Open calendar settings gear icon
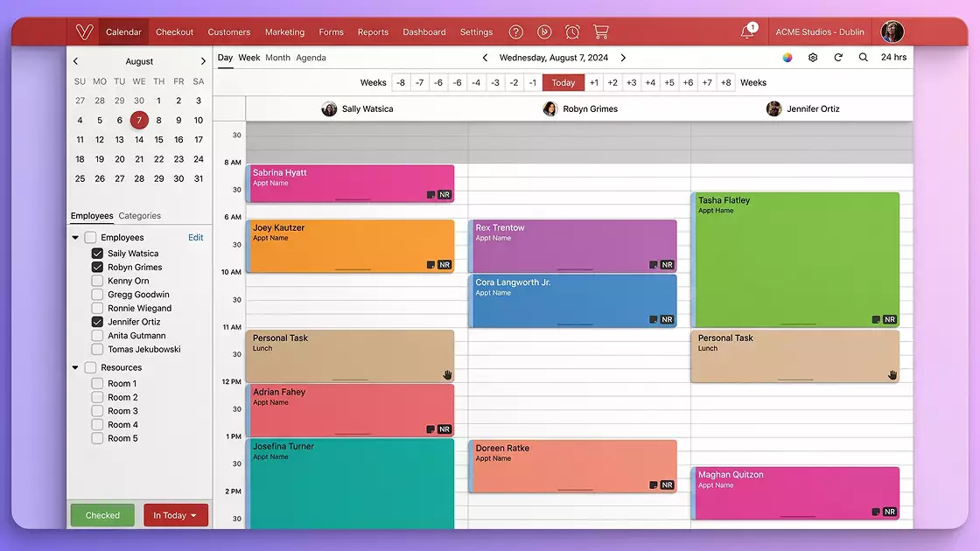 [x=813, y=58]
